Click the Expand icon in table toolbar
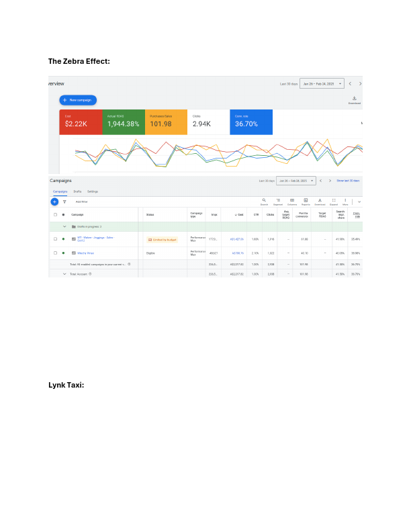The image size is (411, 532). pos(334,201)
